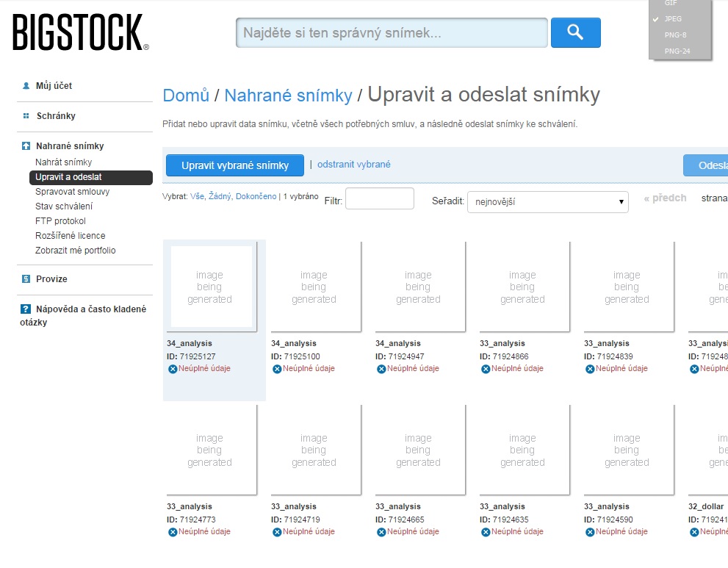The width and height of the screenshot is (728, 568).
Task: Select all images with Vše link
Action: pos(198,196)
